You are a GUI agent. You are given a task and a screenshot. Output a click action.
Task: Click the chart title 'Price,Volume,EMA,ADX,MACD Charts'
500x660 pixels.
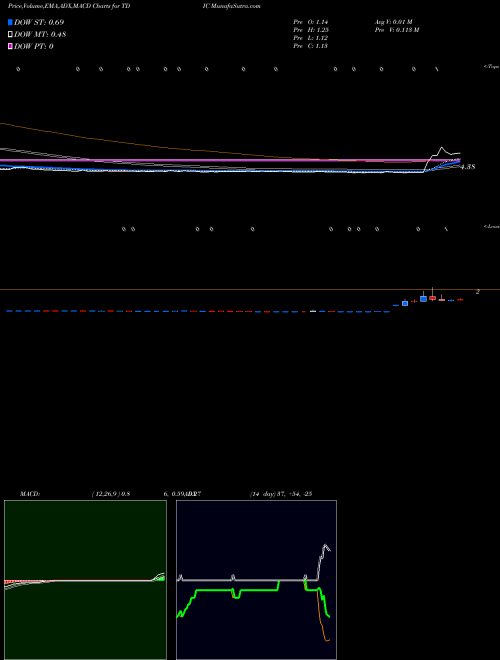(x=61, y=6)
